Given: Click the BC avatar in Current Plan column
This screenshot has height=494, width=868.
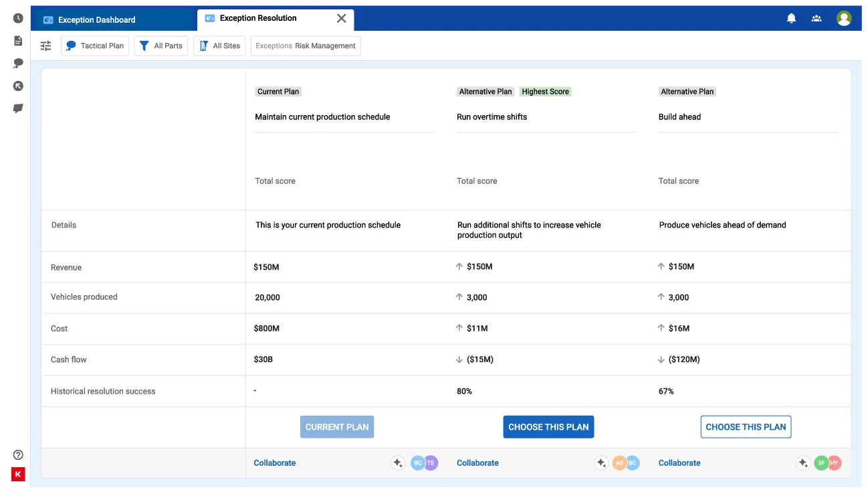Looking at the screenshot, I should pyautogui.click(x=418, y=463).
